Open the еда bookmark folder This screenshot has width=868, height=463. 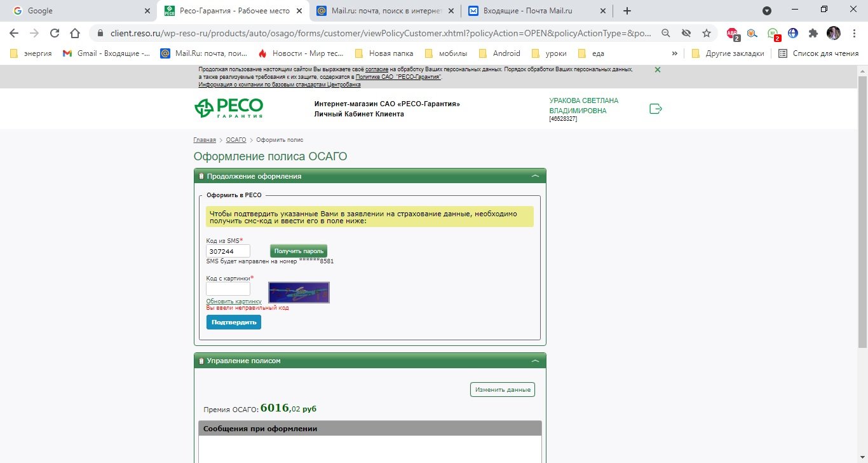pos(590,53)
